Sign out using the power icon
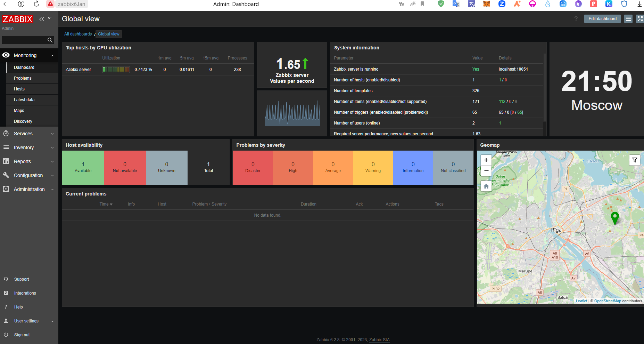644x344 pixels. (6, 335)
